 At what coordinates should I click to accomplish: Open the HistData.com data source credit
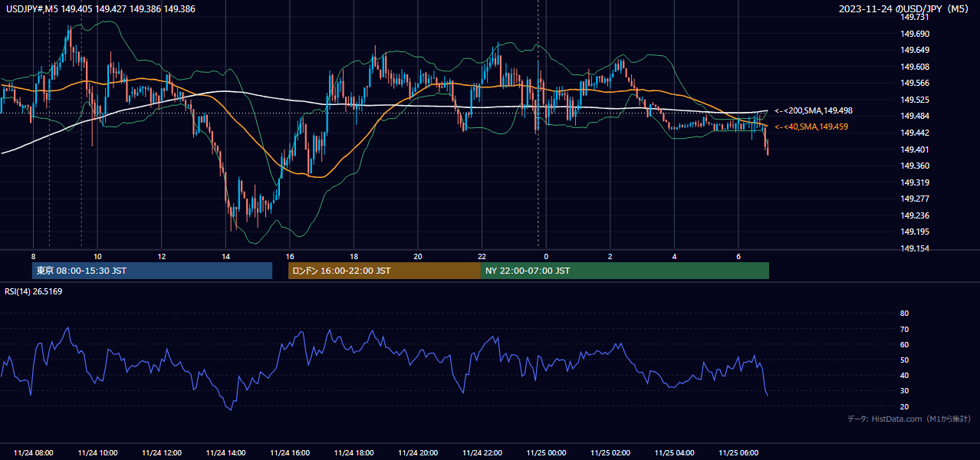click(909, 419)
